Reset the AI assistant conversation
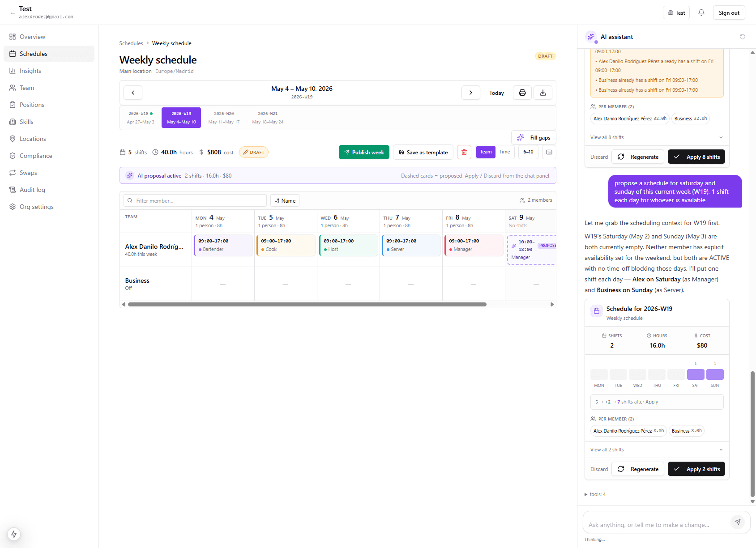Screen dimensions: 756x548 click(x=743, y=37)
